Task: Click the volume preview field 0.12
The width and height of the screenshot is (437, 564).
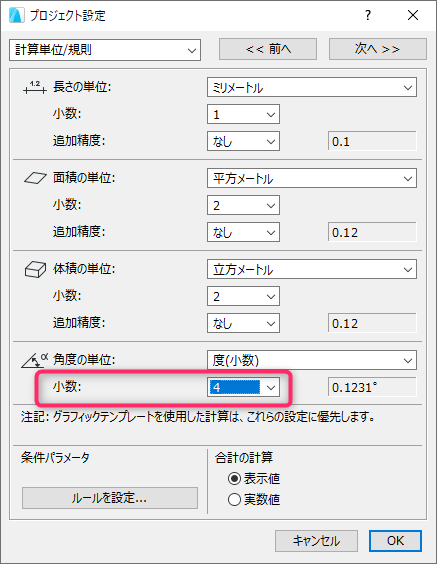Action: point(372,323)
